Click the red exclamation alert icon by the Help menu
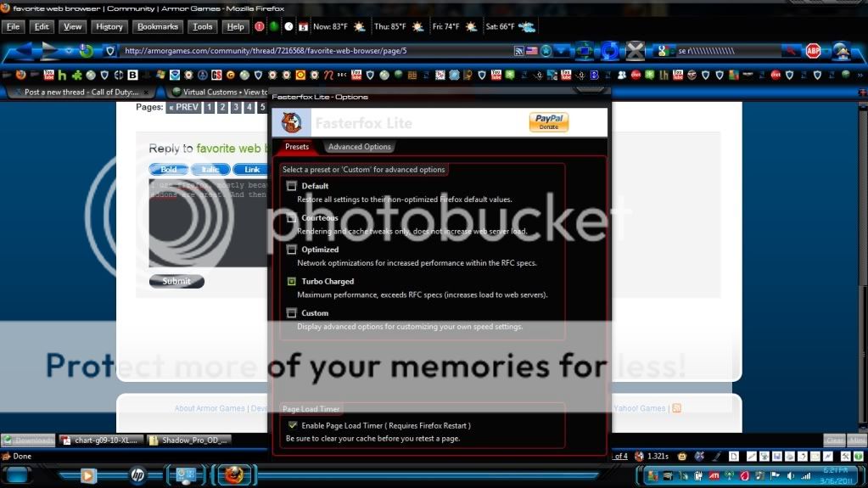The height and width of the screenshot is (488, 868). 259,26
